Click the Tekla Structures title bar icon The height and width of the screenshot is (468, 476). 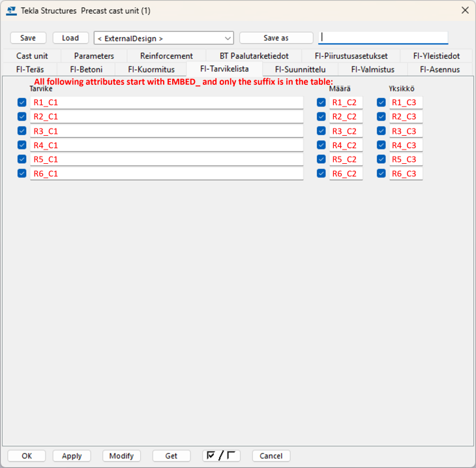click(11, 10)
